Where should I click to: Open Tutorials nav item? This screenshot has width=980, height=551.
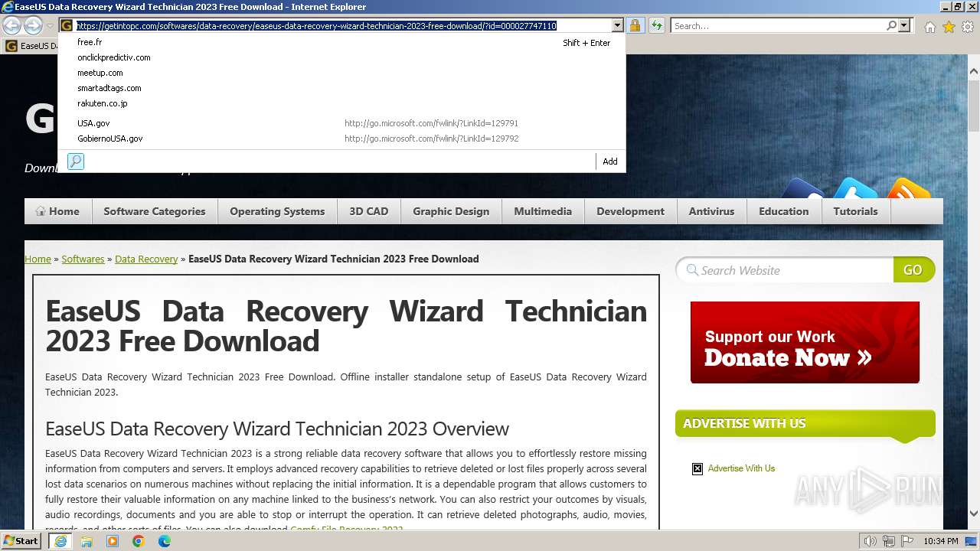coord(856,211)
